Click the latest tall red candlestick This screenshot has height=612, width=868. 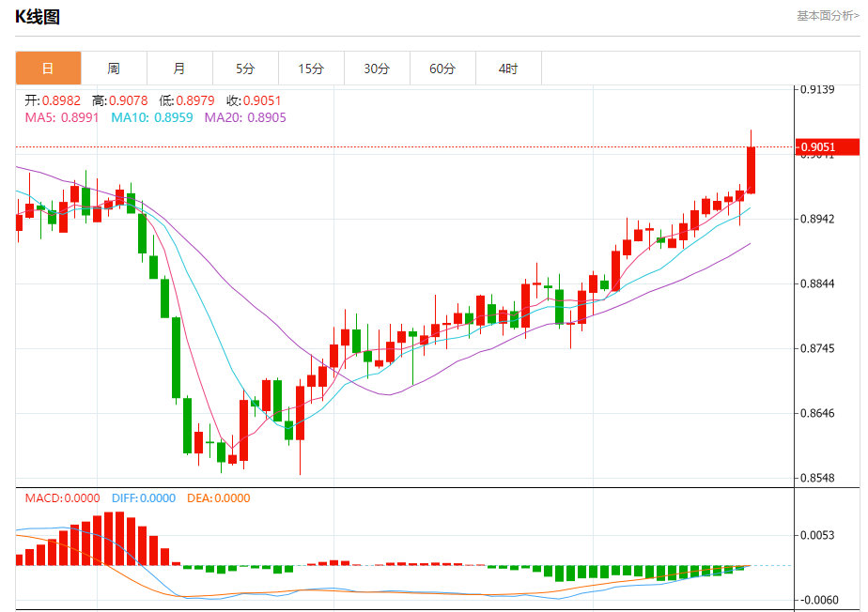pos(752,170)
